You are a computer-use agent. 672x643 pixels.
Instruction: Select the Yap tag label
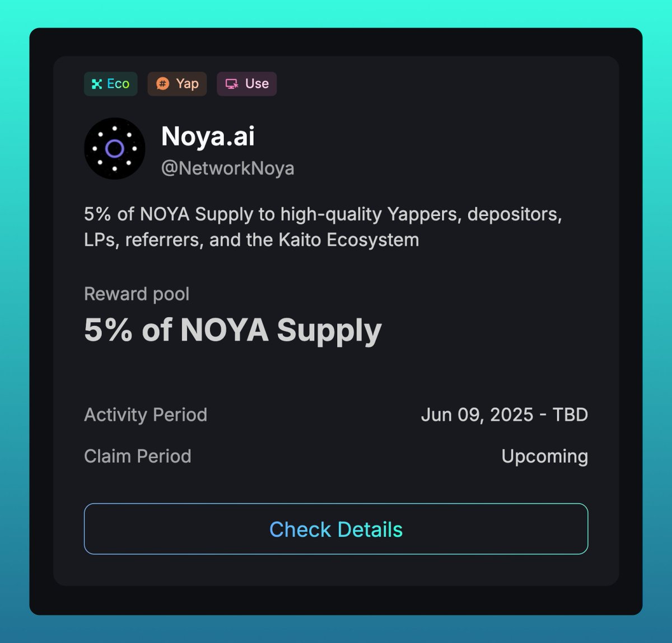[177, 84]
